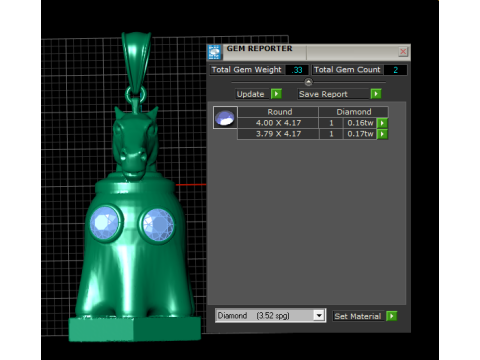Click the square base of the model
480x360 pixels.
tap(135, 329)
